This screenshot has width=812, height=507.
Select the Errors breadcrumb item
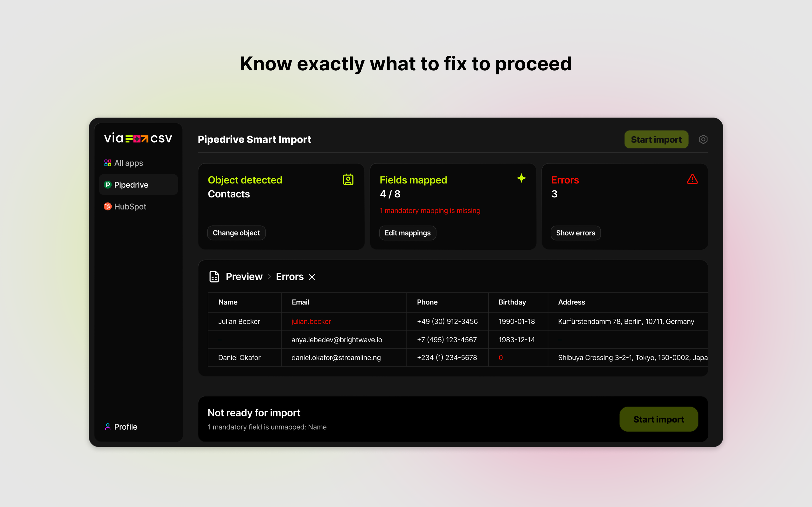pyautogui.click(x=289, y=276)
